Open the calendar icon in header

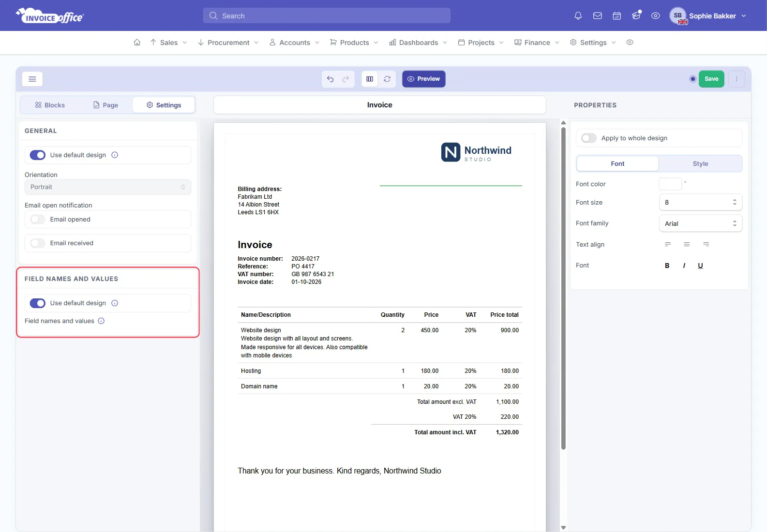(x=617, y=16)
